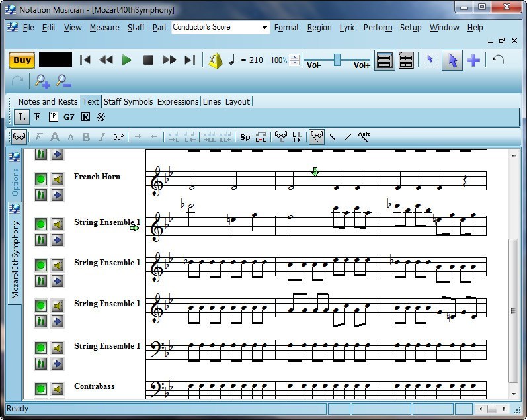Open the Layout tab
527x420 pixels.
click(x=237, y=102)
